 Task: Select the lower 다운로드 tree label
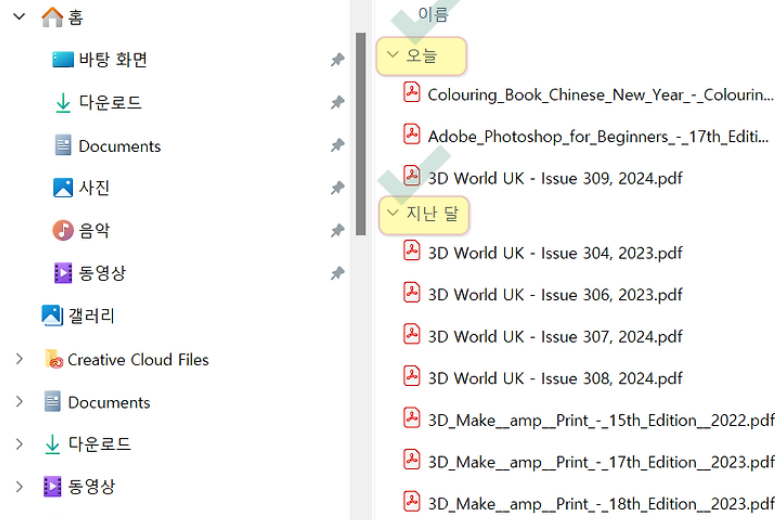[100, 444]
